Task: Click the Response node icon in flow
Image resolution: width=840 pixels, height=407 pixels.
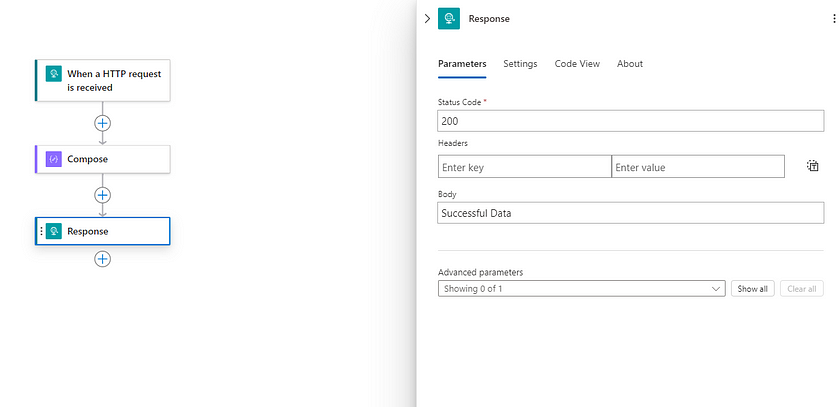Action: tap(54, 231)
